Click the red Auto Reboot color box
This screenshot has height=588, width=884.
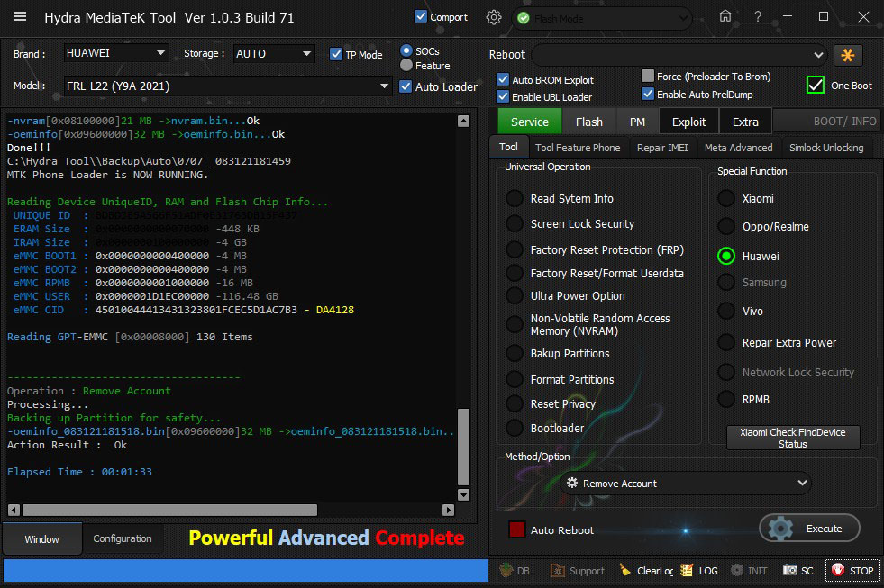[x=517, y=530]
